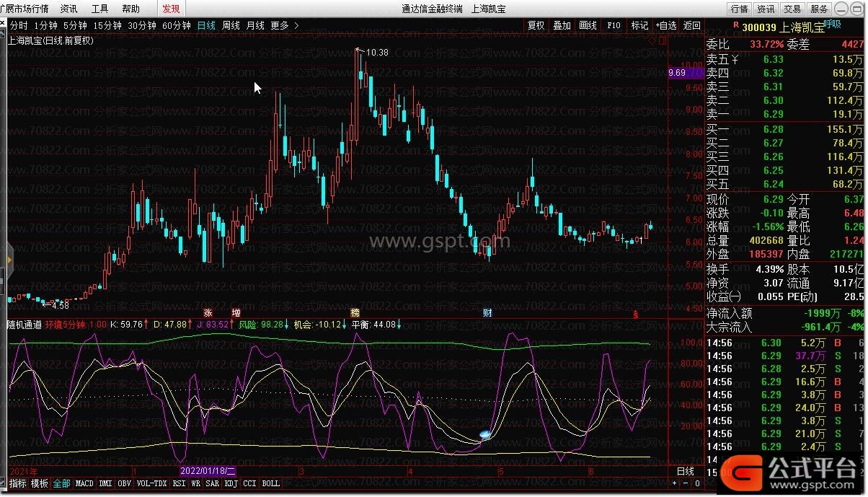868x497 pixels.
Task: Click the 资讯 button in title bar
Action: coord(766,9)
